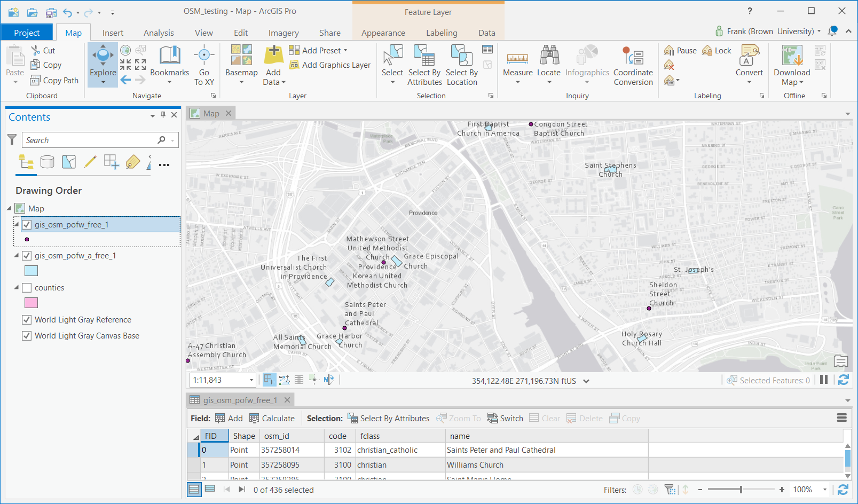858x504 pixels.
Task: Open the Labeling contextual tab
Action: [442, 33]
